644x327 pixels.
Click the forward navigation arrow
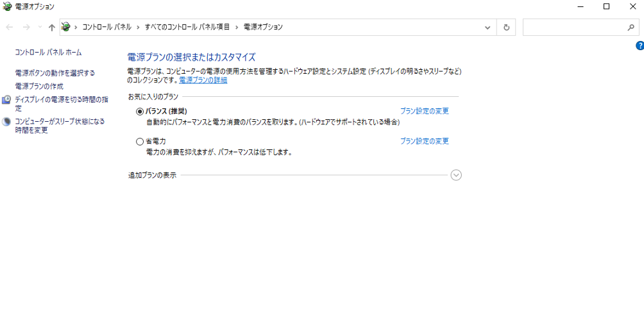pos(26,28)
